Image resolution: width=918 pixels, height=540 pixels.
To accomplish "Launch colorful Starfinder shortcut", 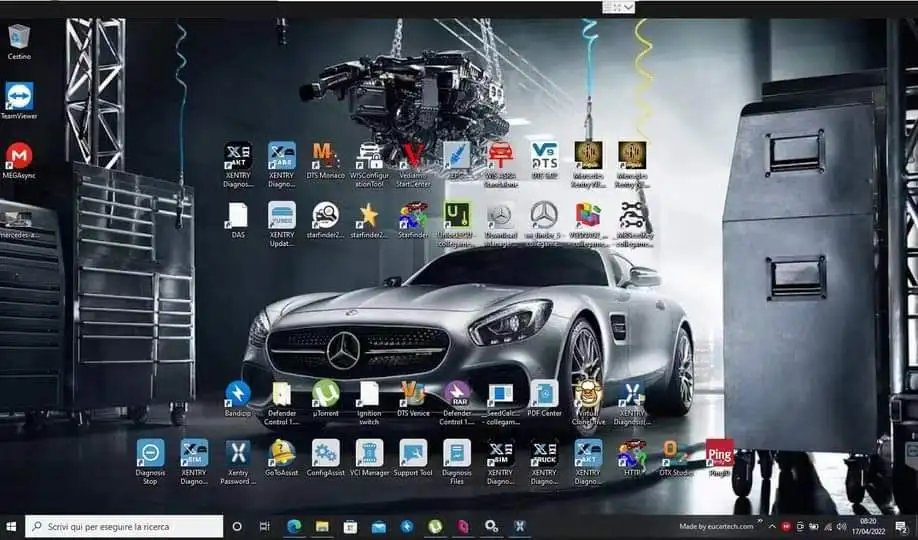I will (x=413, y=220).
